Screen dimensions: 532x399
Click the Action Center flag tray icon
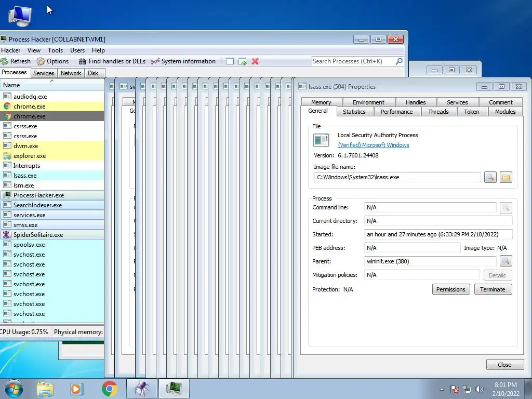pos(455,389)
